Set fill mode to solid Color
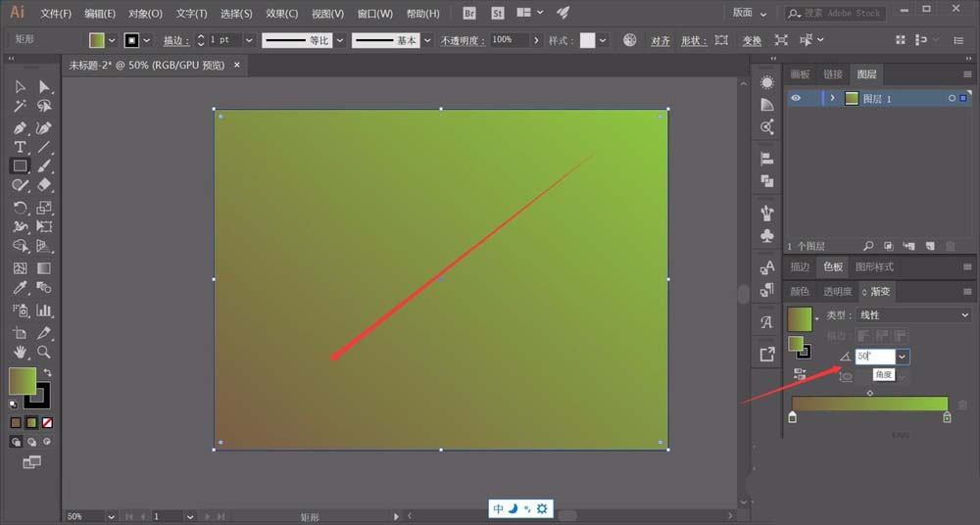This screenshot has height=525, width=980. [x=17, y=423]
